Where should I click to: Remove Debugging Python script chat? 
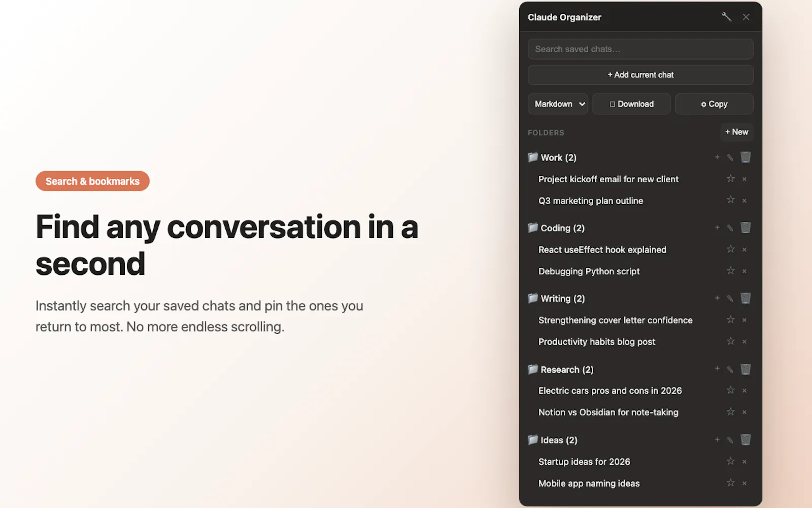[x=745, y=271]
